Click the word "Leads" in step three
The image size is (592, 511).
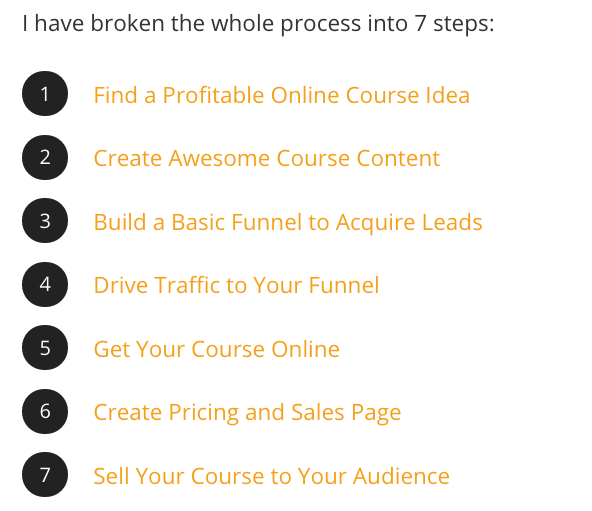point(452,222)
